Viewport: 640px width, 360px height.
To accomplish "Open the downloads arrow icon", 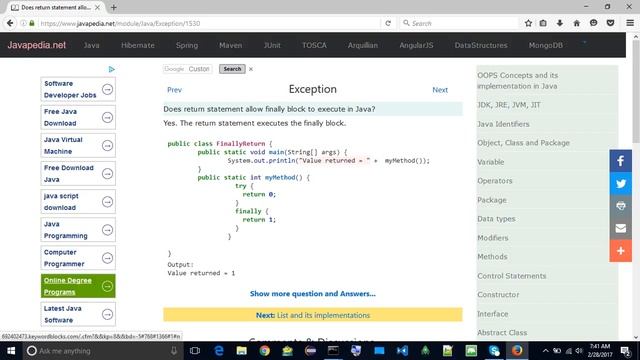I will pos(560,23).
